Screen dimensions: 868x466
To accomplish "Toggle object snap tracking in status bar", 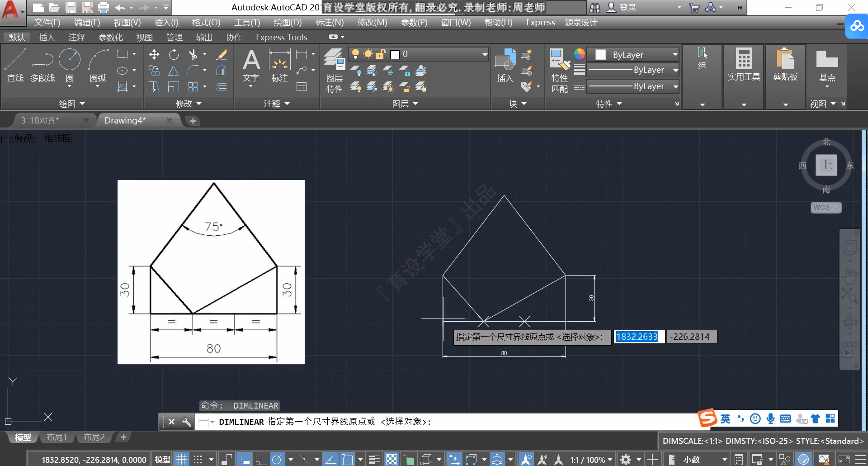I will pyautogui.click(x=330, y=460).
